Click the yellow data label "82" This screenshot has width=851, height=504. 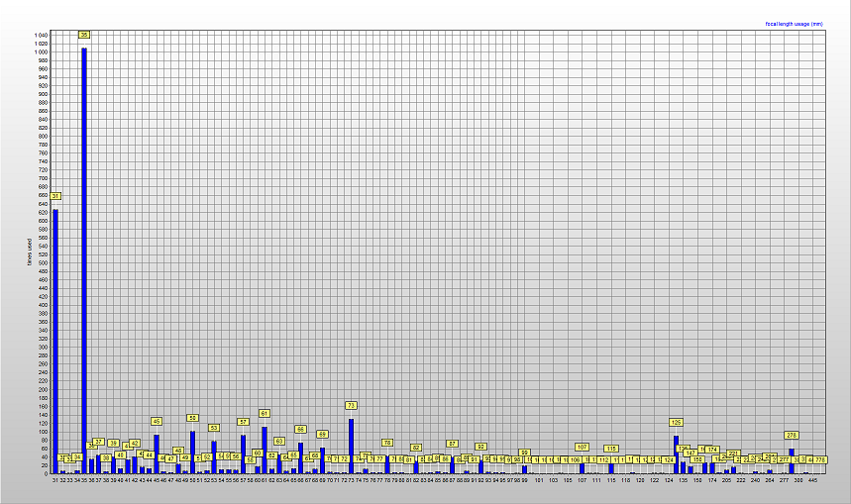coord(416,449)
